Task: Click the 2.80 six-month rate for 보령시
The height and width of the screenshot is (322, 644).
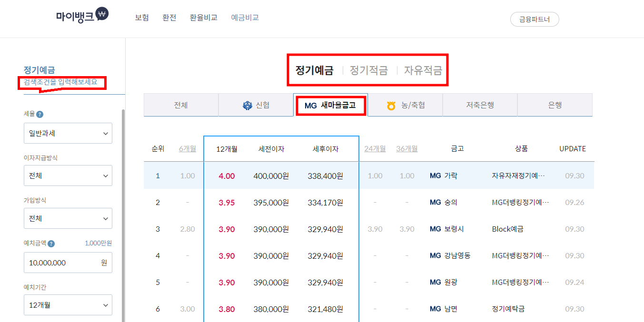Action: coord(188,229)
